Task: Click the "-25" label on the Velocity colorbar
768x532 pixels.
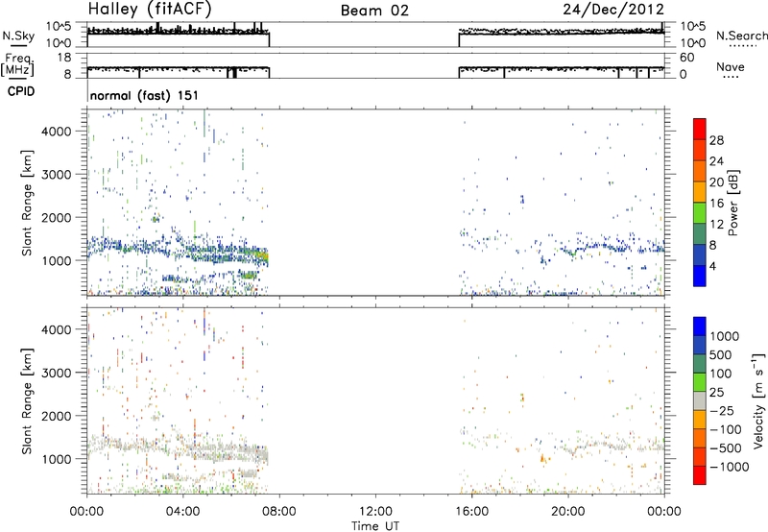Action: point(722,411)
